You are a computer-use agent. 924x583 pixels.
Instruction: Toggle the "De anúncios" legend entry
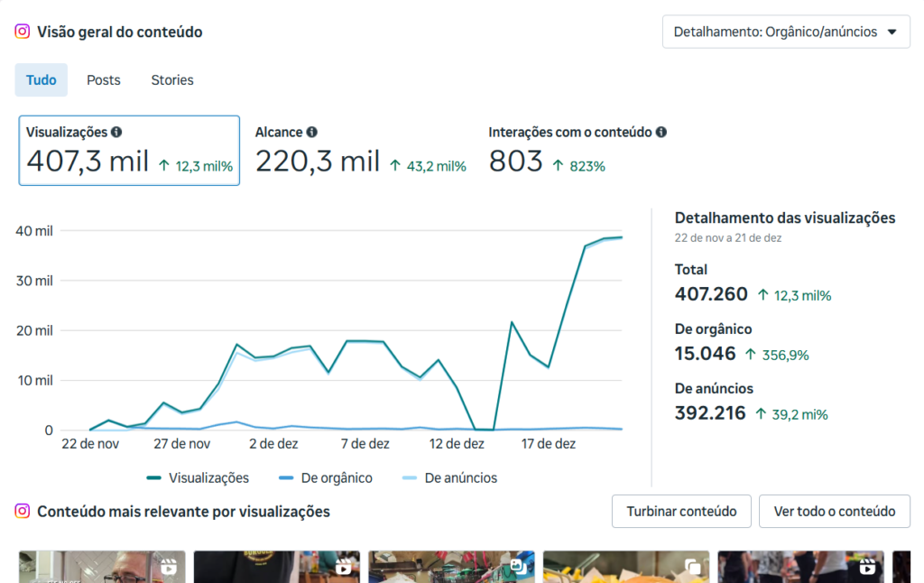point(449,478)
